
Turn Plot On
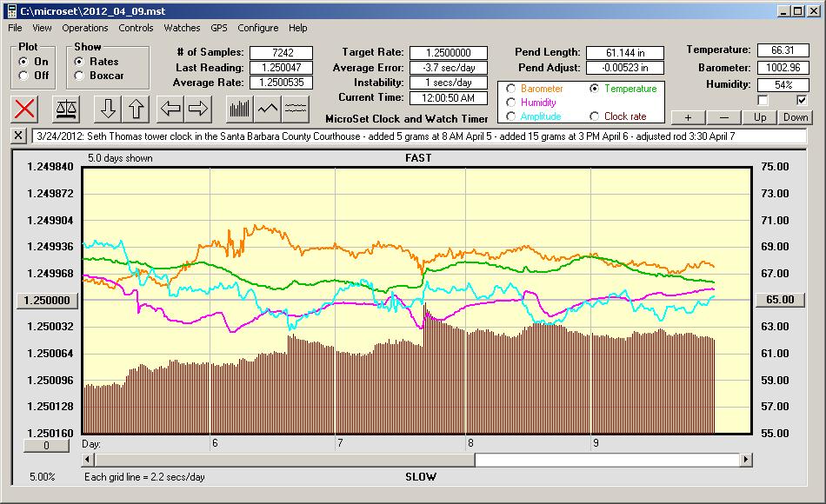(x=23, y=62)
